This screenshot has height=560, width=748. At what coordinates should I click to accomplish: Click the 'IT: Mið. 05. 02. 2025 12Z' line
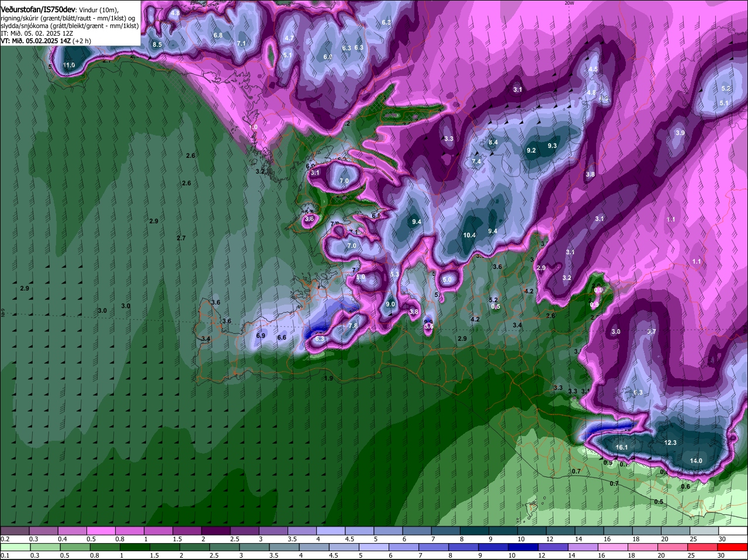pyautogui.click(x=37, y=33)
